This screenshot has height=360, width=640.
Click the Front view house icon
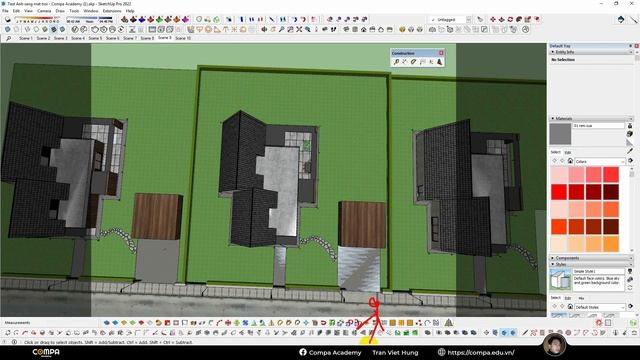[364, 29]
